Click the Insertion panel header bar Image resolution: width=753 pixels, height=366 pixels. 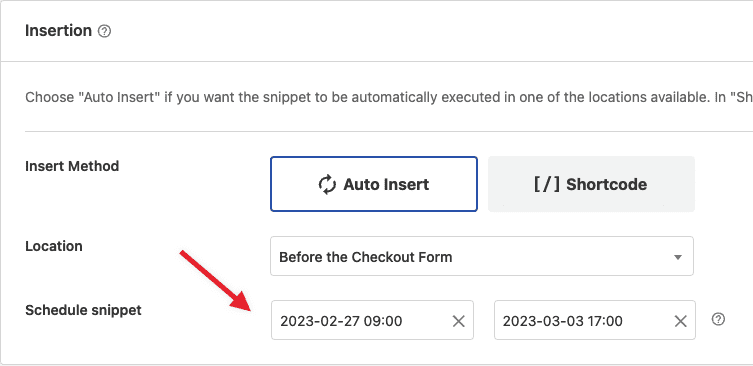[376, 31]
